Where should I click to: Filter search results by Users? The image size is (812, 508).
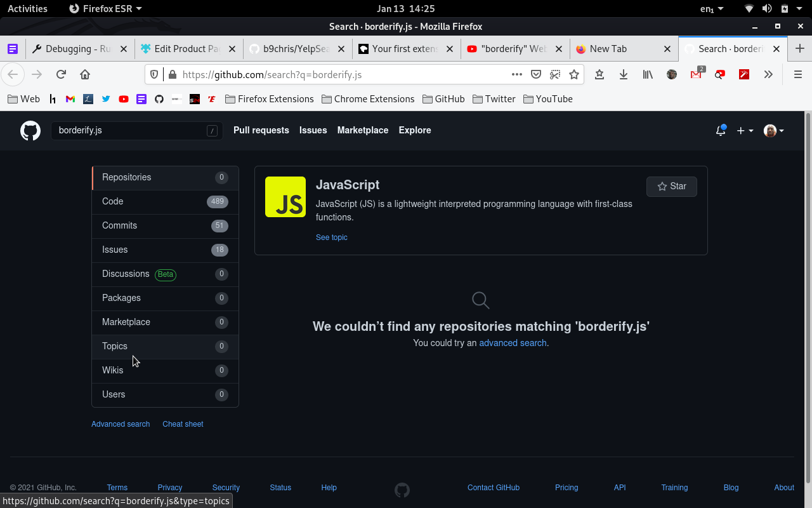pyautogui.click(x=166, y=394)
